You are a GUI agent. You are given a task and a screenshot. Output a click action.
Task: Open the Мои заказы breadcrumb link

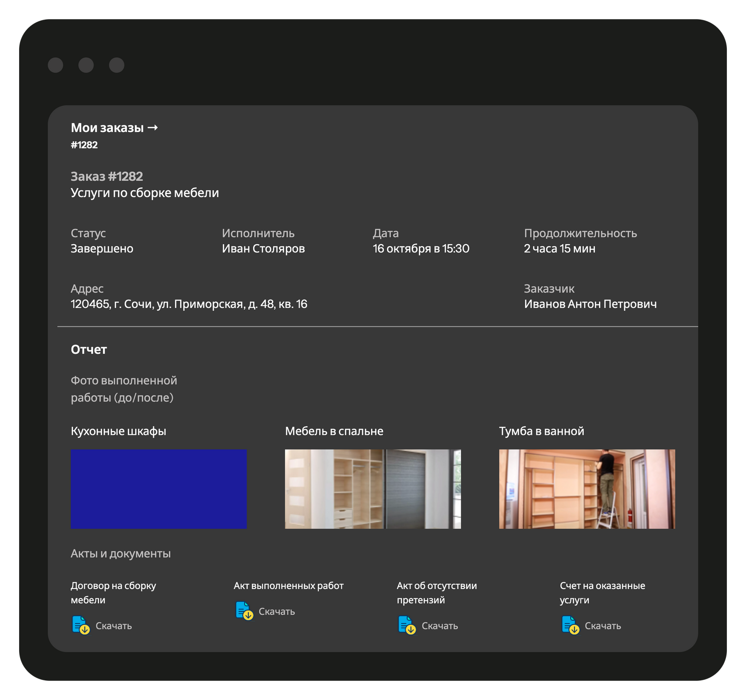click(x=107, y=128)
